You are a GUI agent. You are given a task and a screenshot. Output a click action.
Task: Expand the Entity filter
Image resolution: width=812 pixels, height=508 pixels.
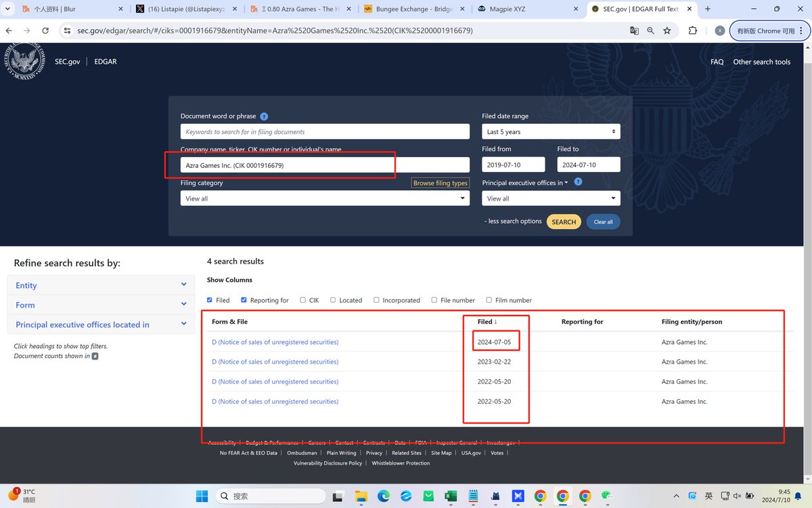tap(101, 285)
